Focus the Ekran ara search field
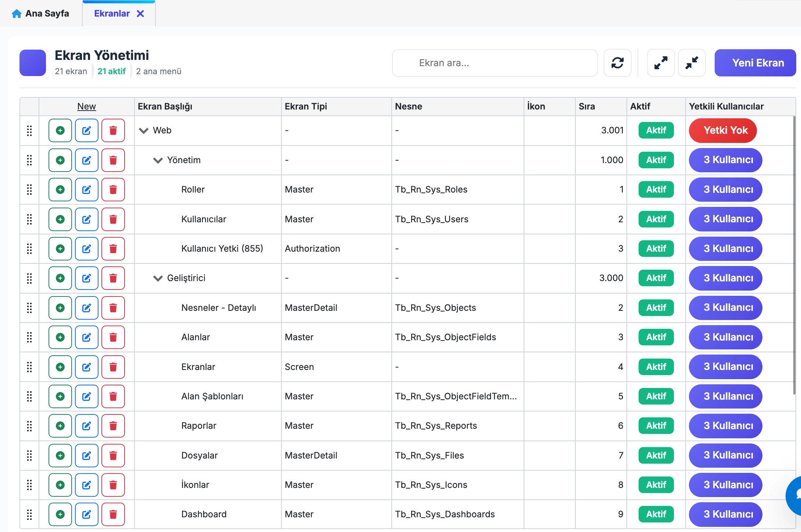 point(494,63)
